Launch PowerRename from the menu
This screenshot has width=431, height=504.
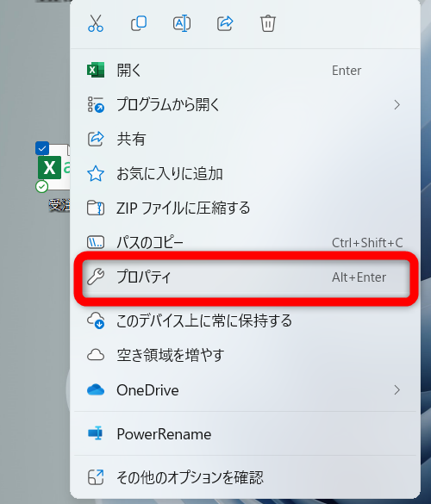click(x=245, y=434)
